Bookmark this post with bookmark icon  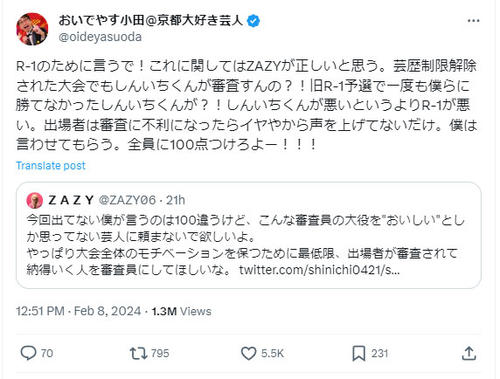tap(359, 353)
